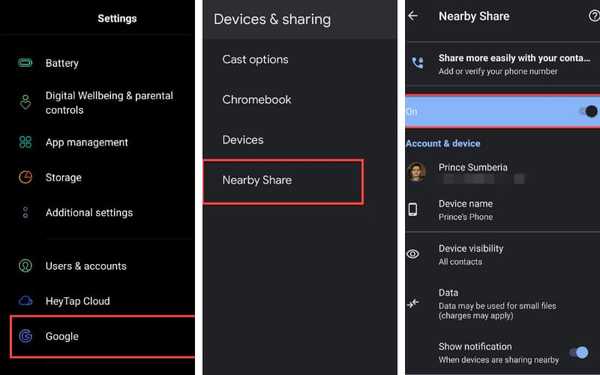Go back with the Nearby Share arrow
Screen dimensions: 600x375
(413, 16)
